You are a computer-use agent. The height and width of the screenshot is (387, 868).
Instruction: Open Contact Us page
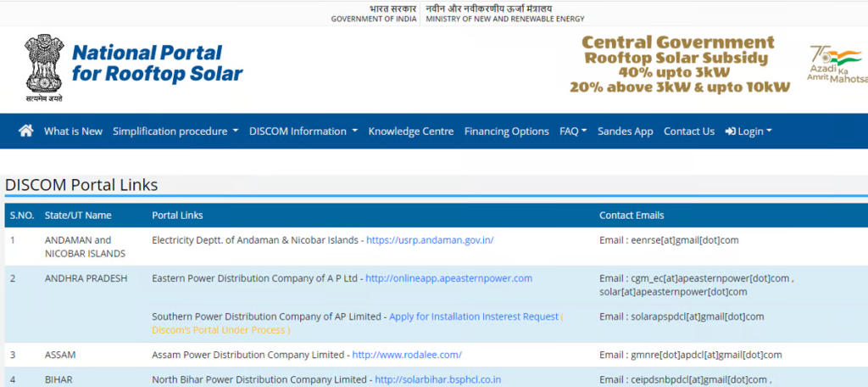689,132
